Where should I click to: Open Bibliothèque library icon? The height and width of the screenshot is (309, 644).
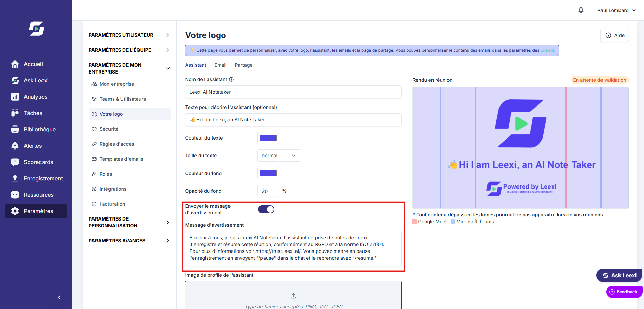[15, 129]
